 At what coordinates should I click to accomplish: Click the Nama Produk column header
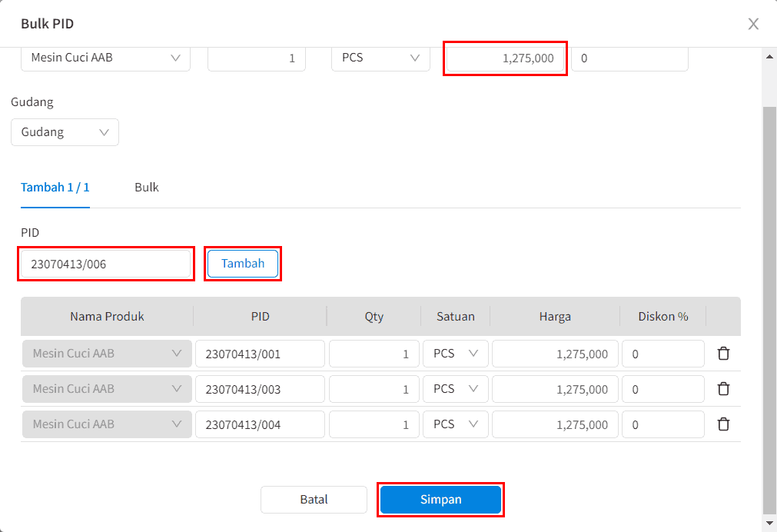pos(107,316)
